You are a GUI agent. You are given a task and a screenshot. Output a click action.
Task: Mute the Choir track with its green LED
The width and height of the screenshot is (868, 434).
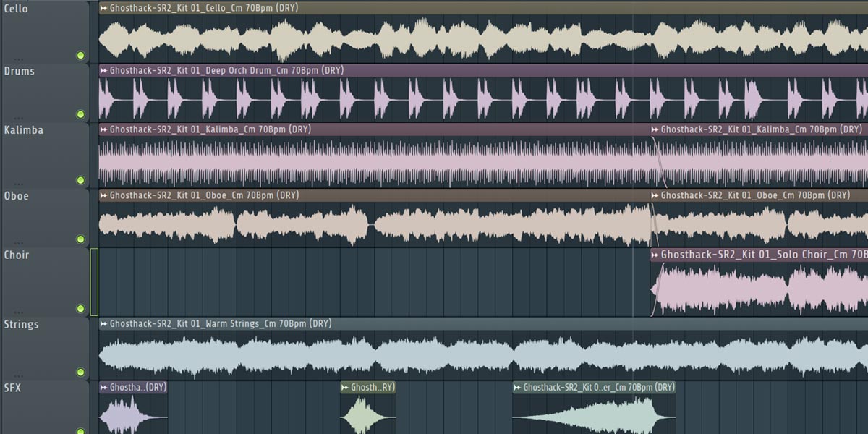(x=80, y=309)
